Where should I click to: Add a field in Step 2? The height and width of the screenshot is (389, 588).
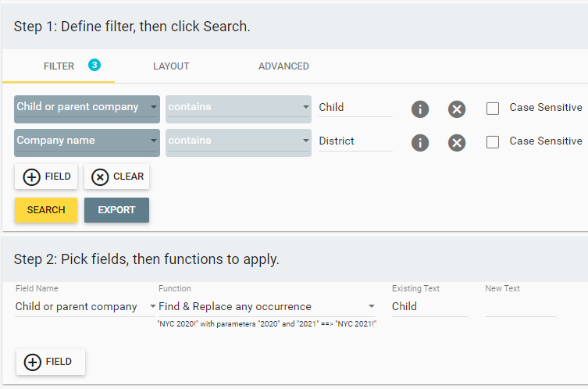coord(51,362)
